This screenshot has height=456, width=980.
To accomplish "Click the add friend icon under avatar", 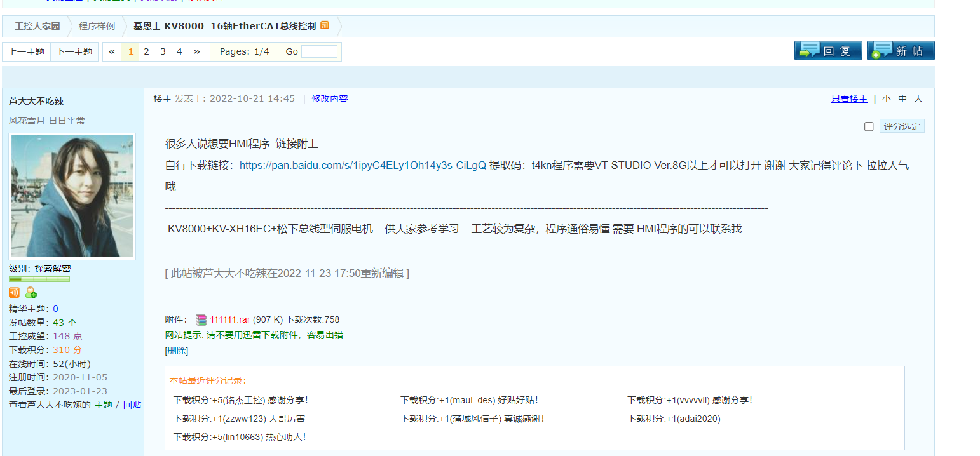I will tap(31, 293).
